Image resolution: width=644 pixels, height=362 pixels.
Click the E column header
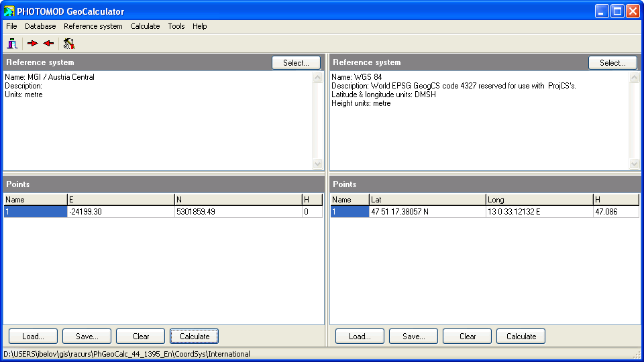pos(121,200)
